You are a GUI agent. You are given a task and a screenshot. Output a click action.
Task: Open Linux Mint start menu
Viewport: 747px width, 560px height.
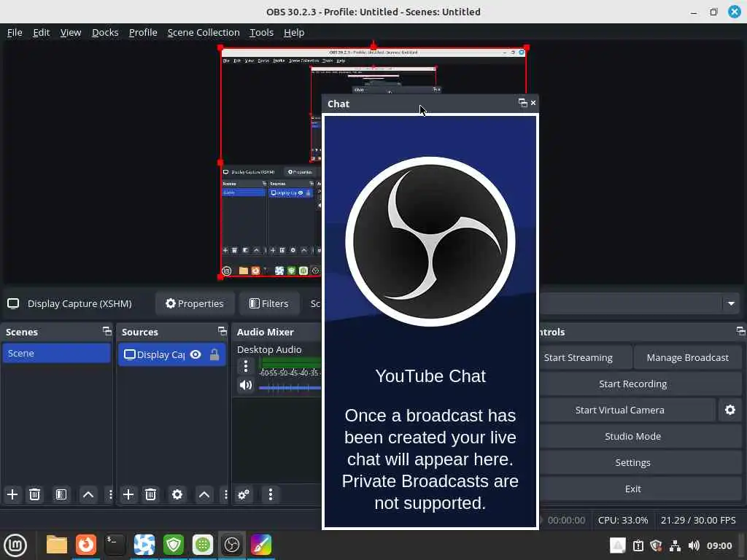pos(15,545)
